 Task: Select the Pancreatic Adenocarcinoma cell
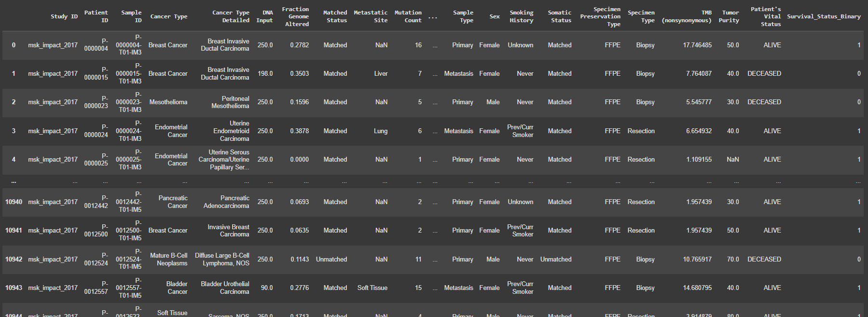tap(226, 202)
